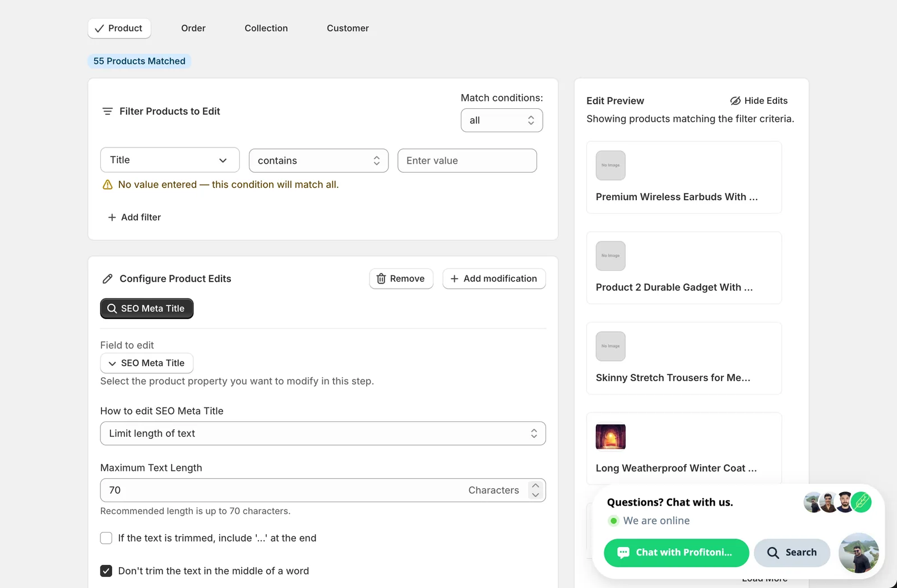This screenshot has width=897, height=588.
Task: Go to the Customer tab
Action: click(x=348, y=29)
